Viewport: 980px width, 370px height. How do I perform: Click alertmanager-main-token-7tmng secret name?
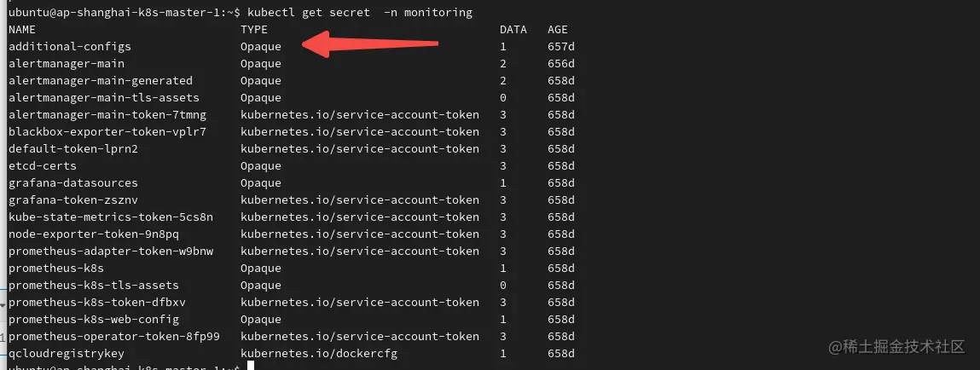tap(107, 115)
